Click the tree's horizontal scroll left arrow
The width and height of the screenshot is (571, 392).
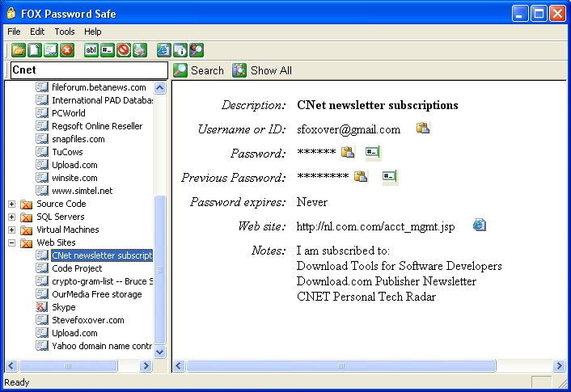click(x=11, y=365)
